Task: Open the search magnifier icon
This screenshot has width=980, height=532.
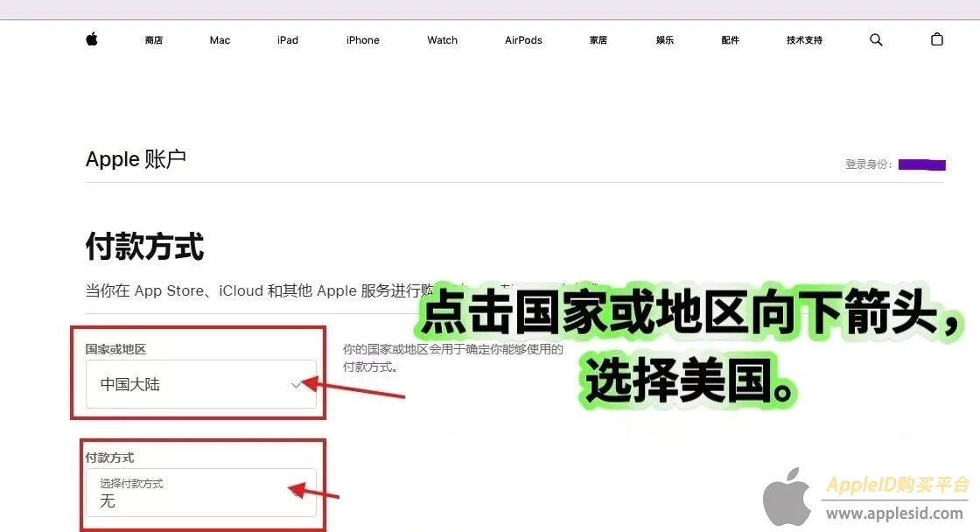Action: point(876,39)
